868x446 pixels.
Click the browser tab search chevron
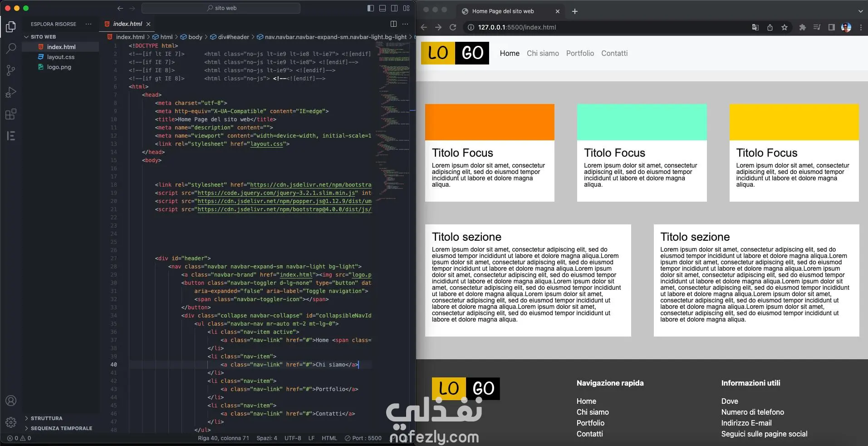861,11
